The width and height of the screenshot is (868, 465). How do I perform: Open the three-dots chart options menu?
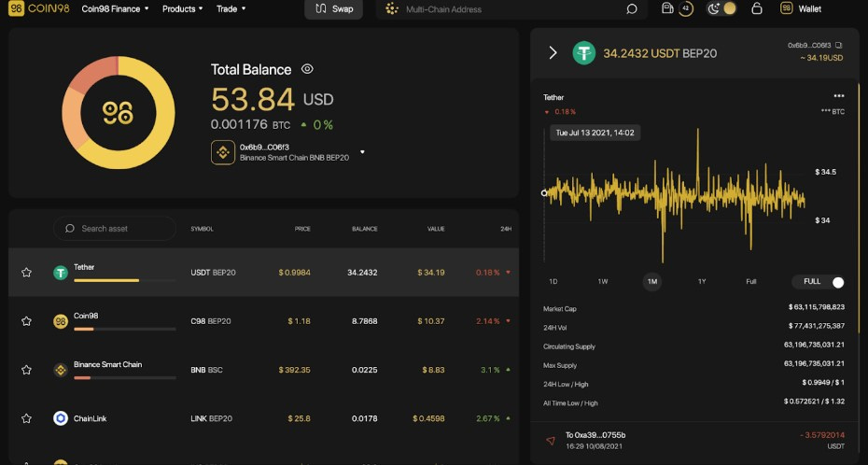click(839, 96)
